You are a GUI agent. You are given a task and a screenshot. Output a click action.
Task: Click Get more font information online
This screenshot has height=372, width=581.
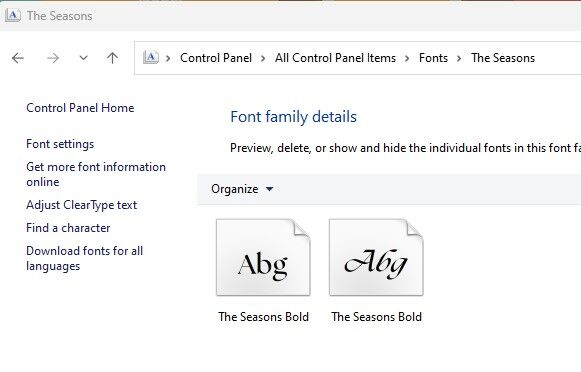point(96,175)
